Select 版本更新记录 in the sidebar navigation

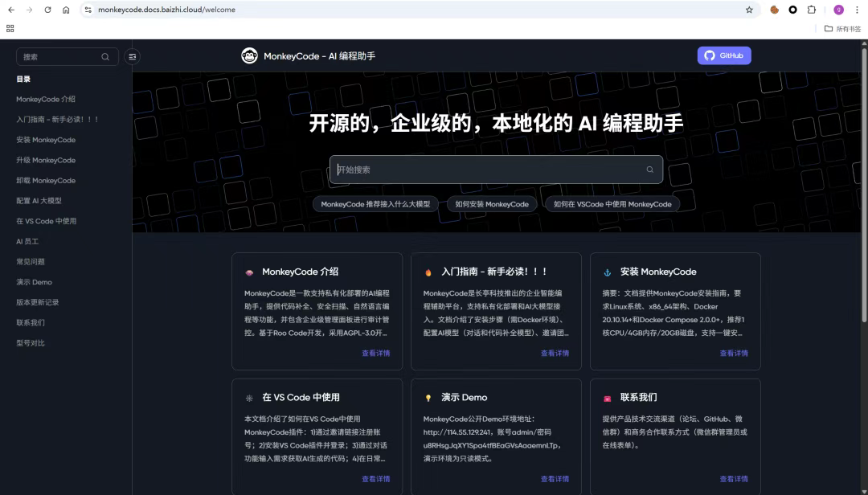point(37,302)
